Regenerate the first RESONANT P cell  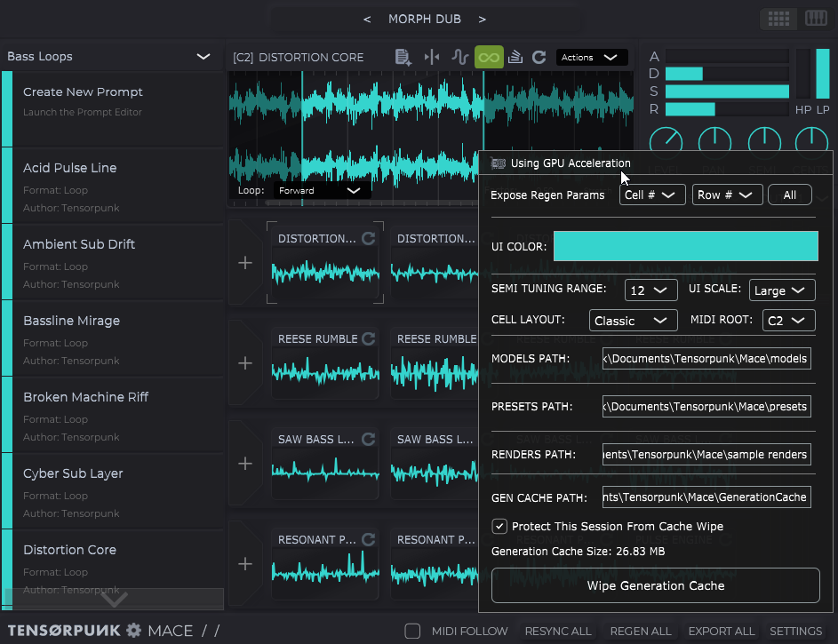click(x=368, y=539)
